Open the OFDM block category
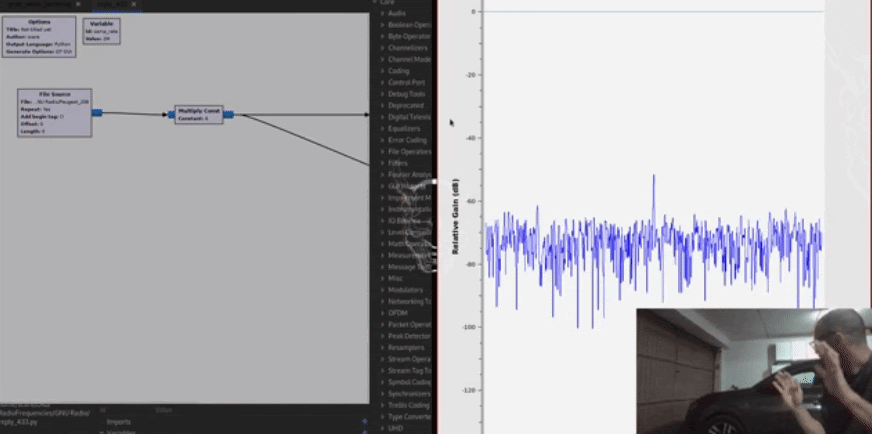 pyautogui.click(x=399, y=312)
